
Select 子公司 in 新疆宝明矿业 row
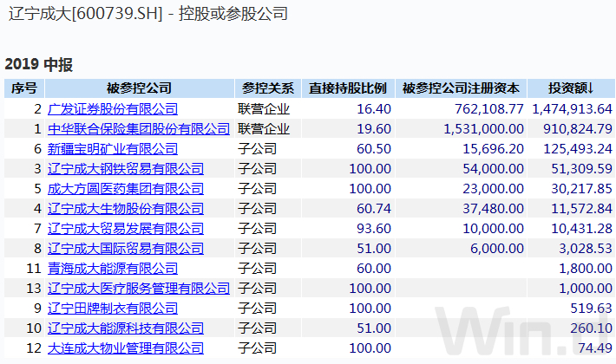tap(257, 149)
